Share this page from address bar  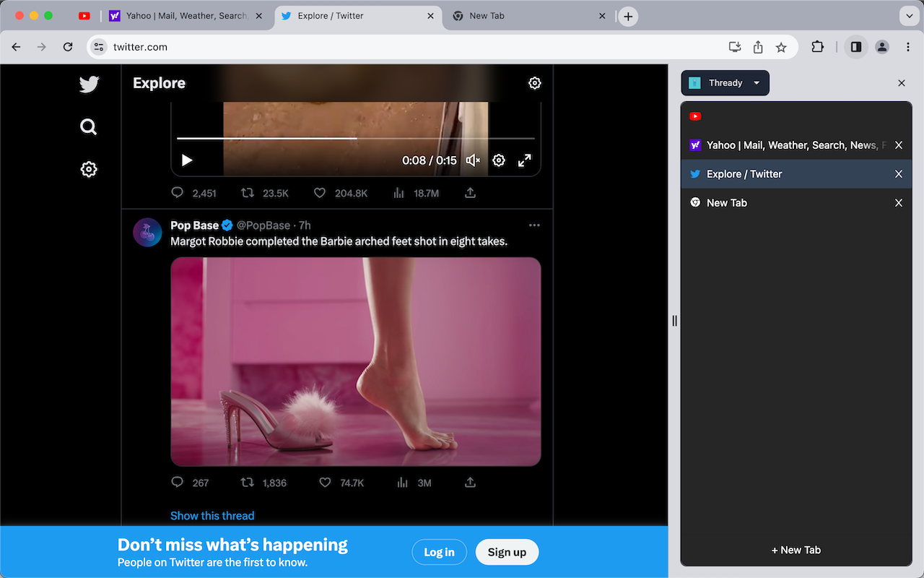(x=758, y=47)
